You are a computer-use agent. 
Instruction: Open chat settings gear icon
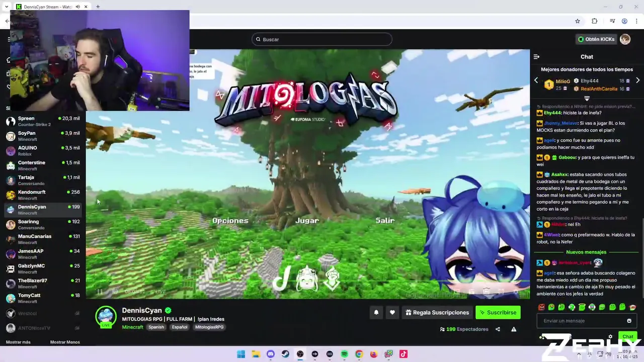point(610,336)
